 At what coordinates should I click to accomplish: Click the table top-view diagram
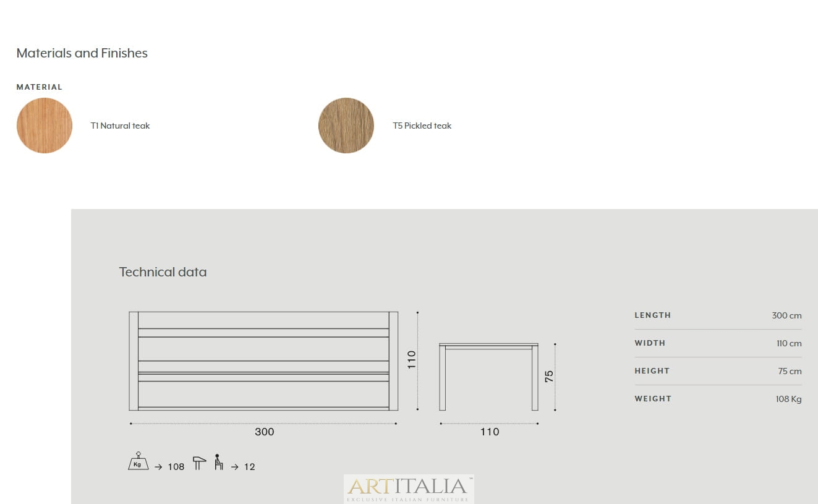(263, 361)
